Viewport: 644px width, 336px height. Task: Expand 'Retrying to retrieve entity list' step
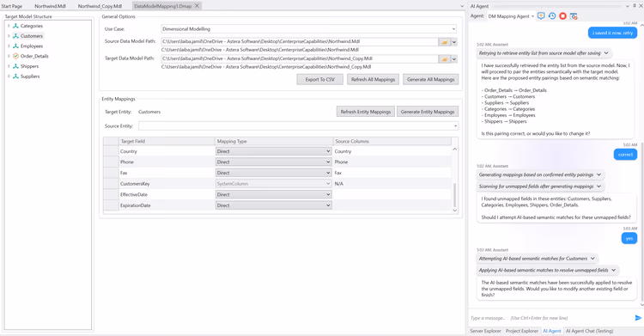click(x=606, y=53)
